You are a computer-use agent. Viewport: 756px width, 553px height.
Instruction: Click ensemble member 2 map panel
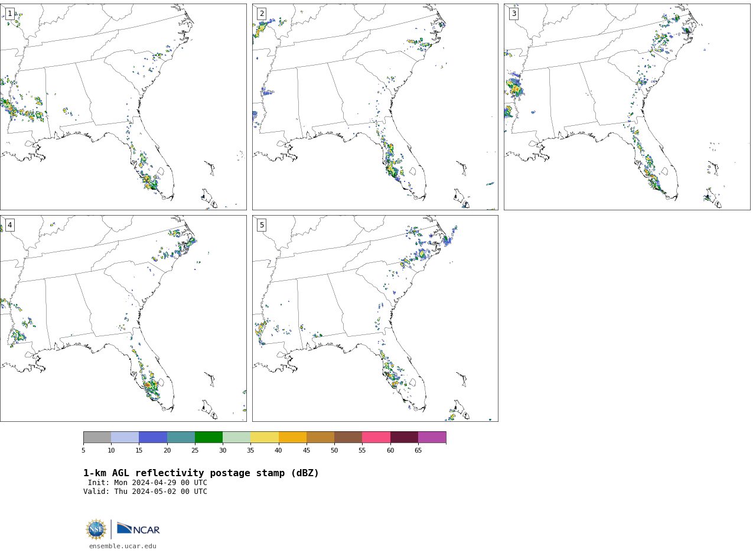(375, 107)
